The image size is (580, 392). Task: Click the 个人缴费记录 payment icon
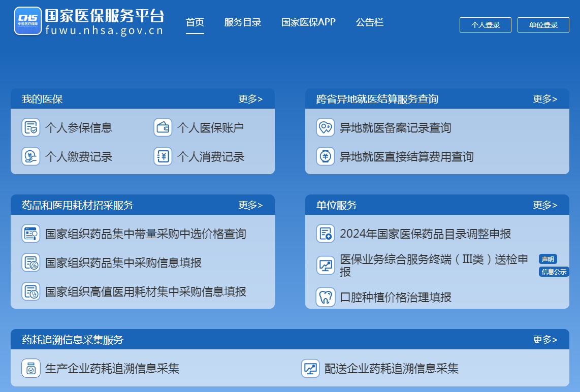tap(31, 156)
